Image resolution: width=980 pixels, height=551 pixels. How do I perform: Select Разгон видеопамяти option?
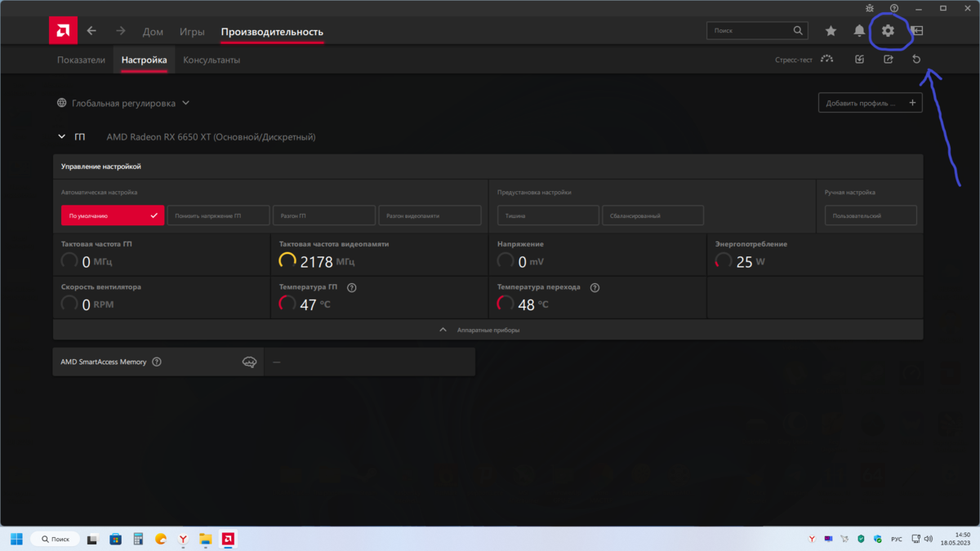tap(430, 216)
